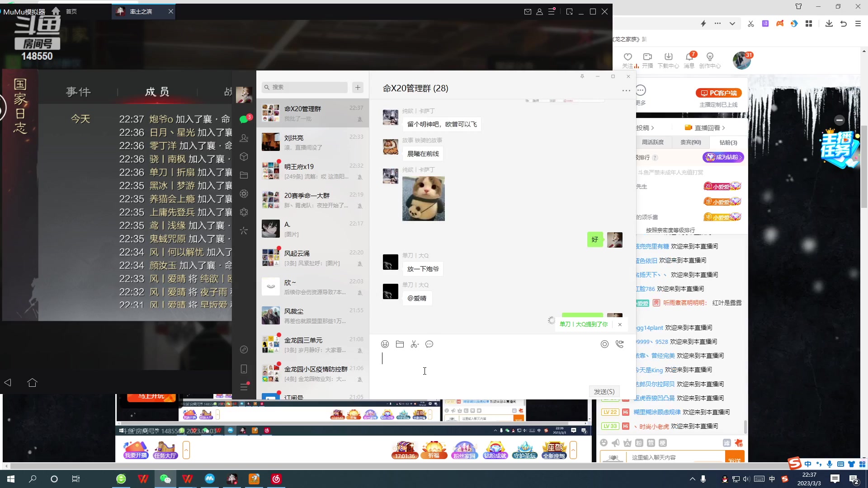
Task: Open the WeChat phone icon in sidebar
Action: (244, 369)
